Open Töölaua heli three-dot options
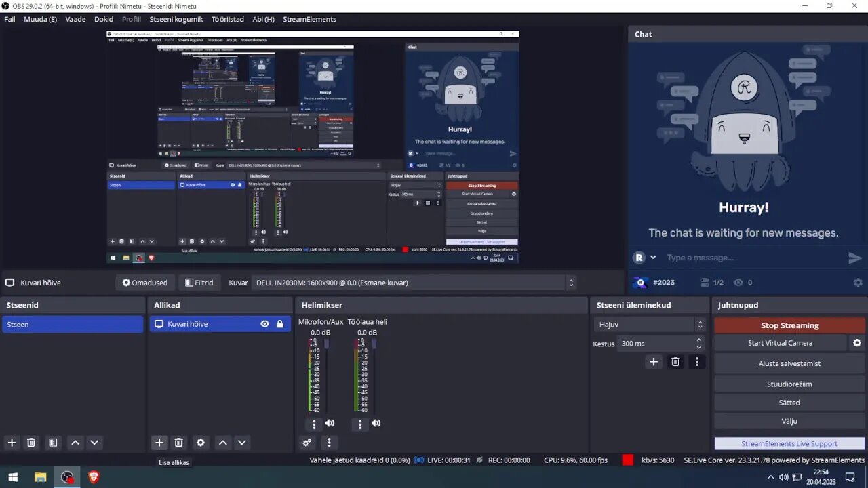Image resolution: width=868 pixels, height=488 pixels. [x=360, y=424]
